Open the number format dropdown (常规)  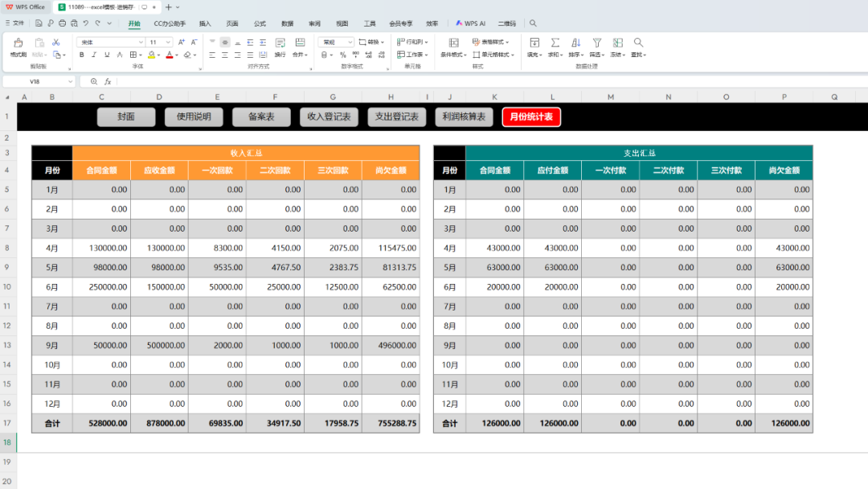(x=350, y=42)
